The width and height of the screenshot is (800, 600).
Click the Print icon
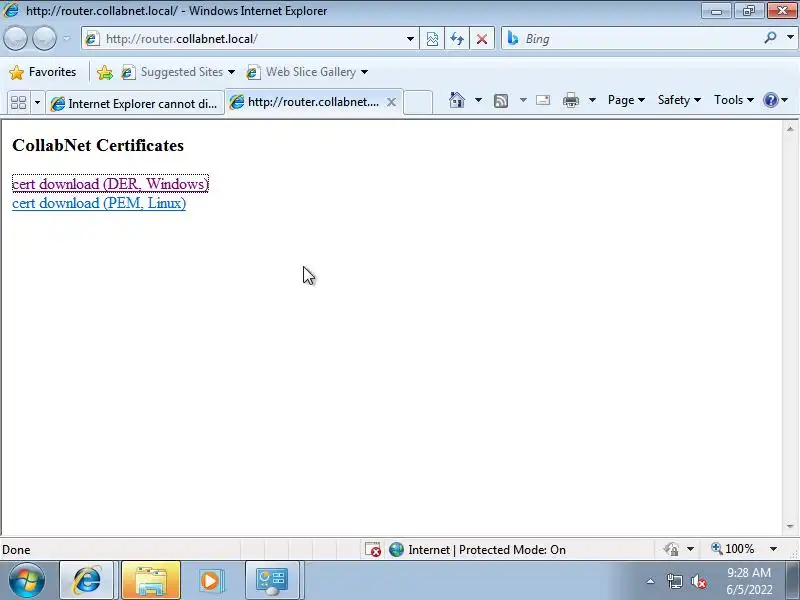(570, 100)
